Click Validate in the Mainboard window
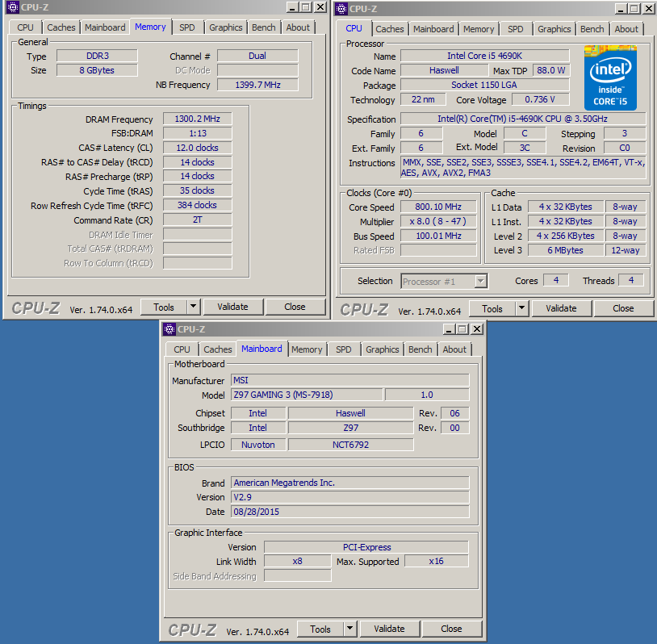This screenshot has width=657, height=644. (390, 629)
